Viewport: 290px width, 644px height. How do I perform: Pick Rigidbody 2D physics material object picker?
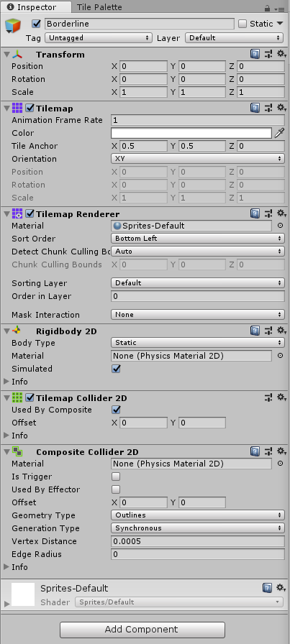click(x=280, y=356)
